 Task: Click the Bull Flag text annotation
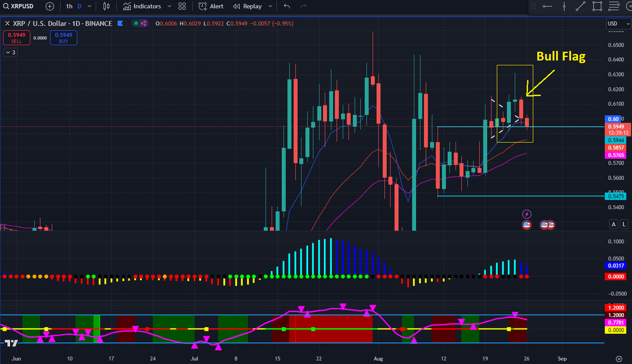pos(561,56)
